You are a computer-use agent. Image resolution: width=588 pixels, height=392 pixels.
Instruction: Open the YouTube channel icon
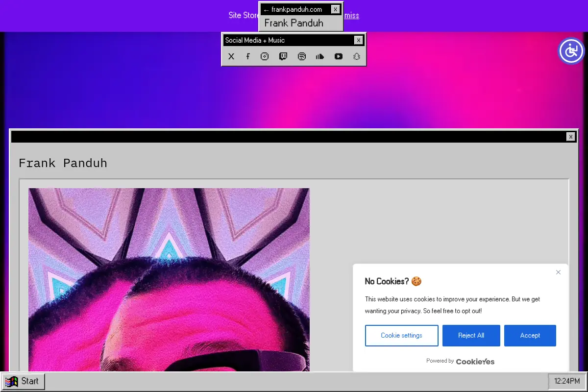tap(339, 56)
